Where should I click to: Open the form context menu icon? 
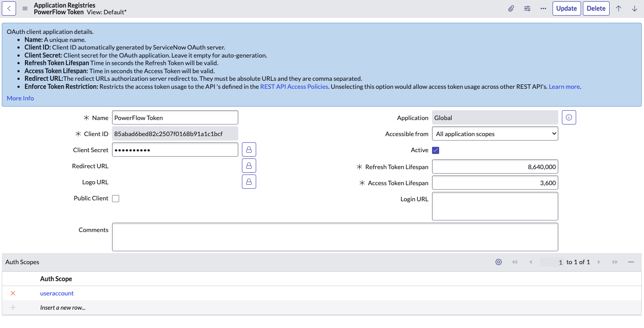(25, 8)
